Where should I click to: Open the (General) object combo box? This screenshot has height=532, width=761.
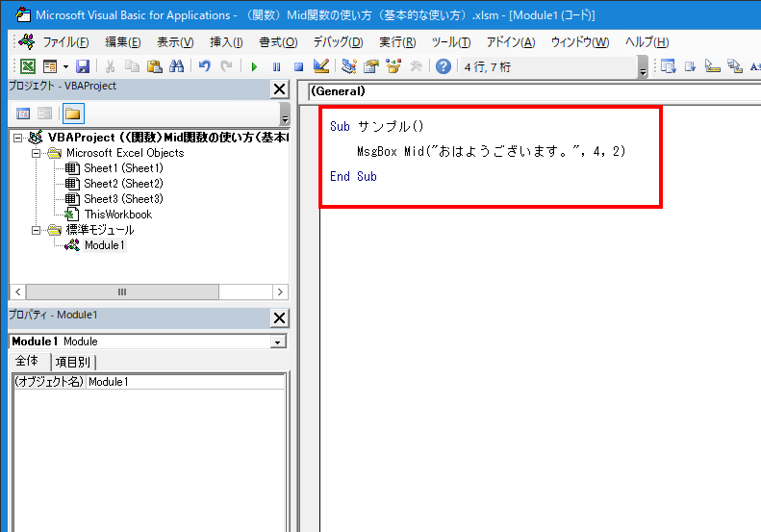tap(534, 91)
